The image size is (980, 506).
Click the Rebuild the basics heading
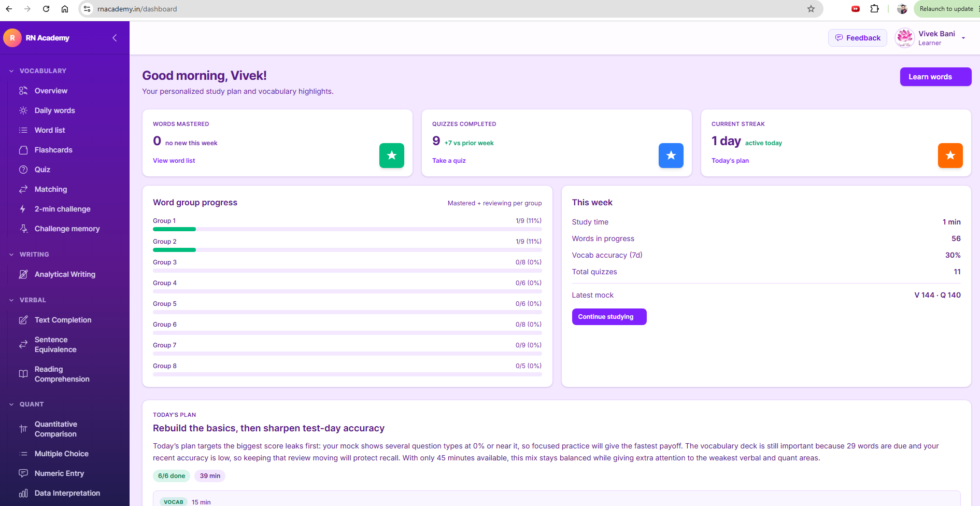tap(268, 428)
